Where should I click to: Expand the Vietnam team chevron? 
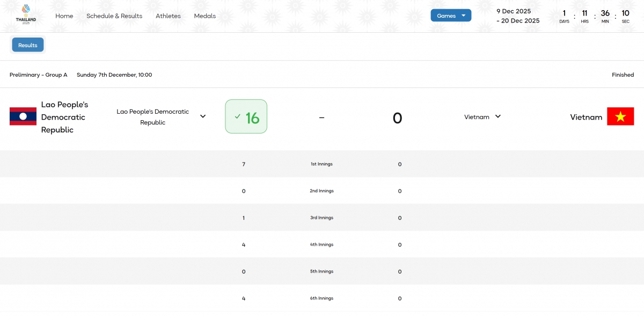click(498, 116)
